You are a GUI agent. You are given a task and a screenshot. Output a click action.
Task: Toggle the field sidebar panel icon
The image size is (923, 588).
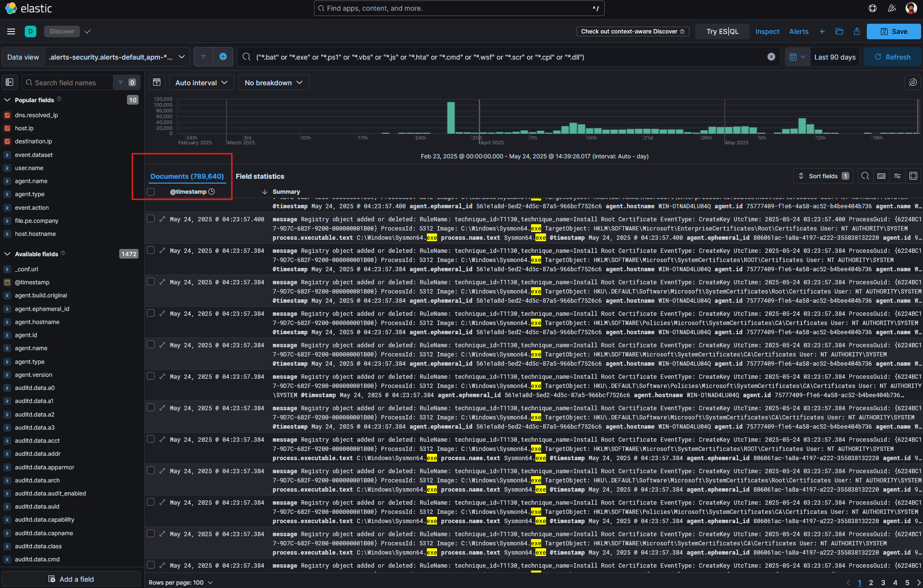pyautogui.click(x=10, y=82)
